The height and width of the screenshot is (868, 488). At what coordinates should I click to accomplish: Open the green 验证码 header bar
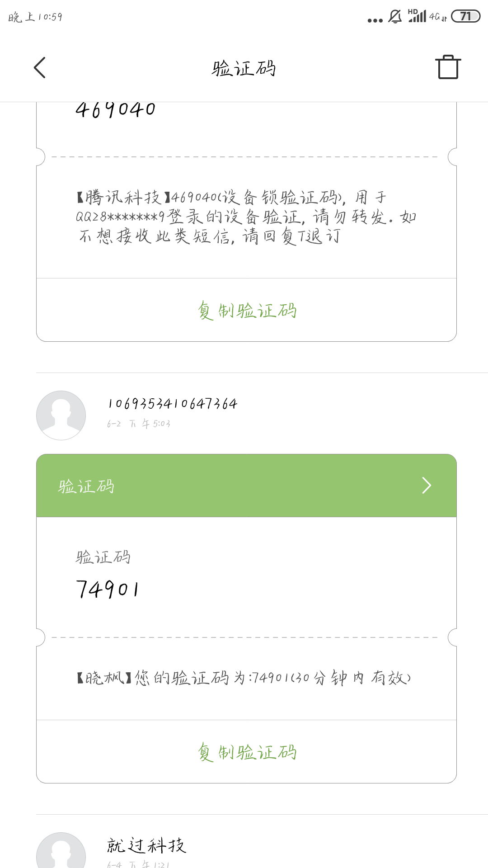(246, 486)
